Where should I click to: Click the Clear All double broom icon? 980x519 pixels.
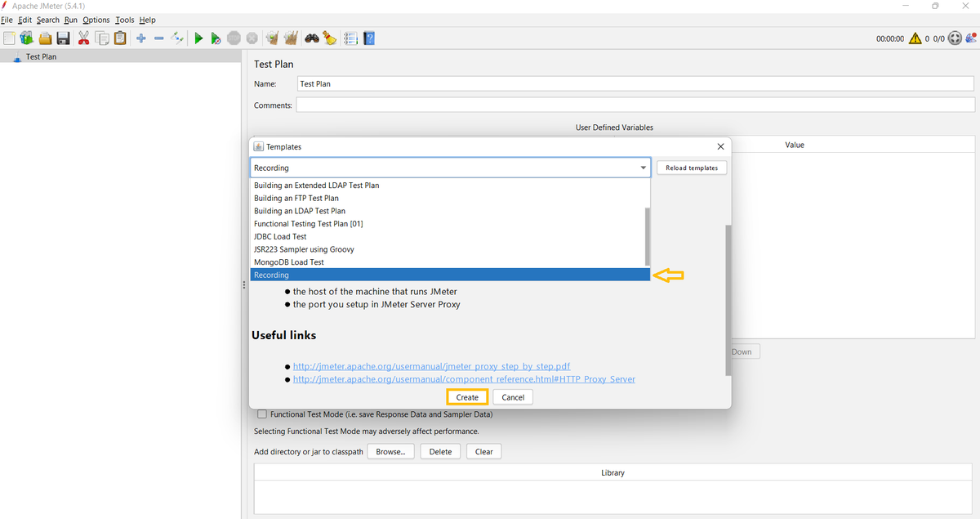290,38
